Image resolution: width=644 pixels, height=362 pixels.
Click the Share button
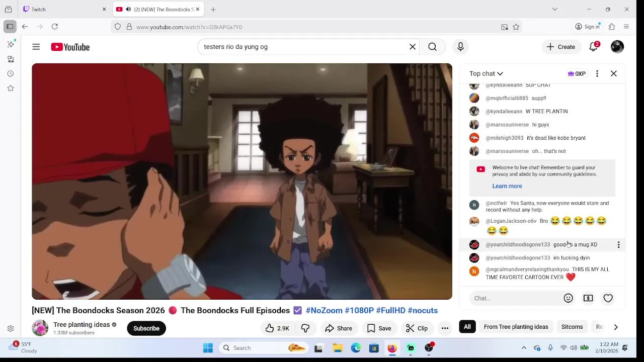click(339, 328)
